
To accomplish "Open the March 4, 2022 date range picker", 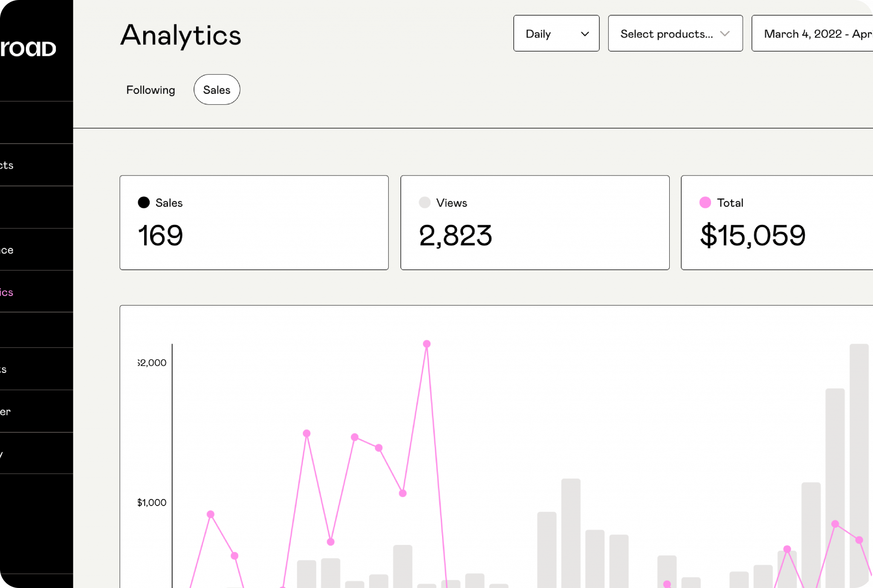I will 812,33.
